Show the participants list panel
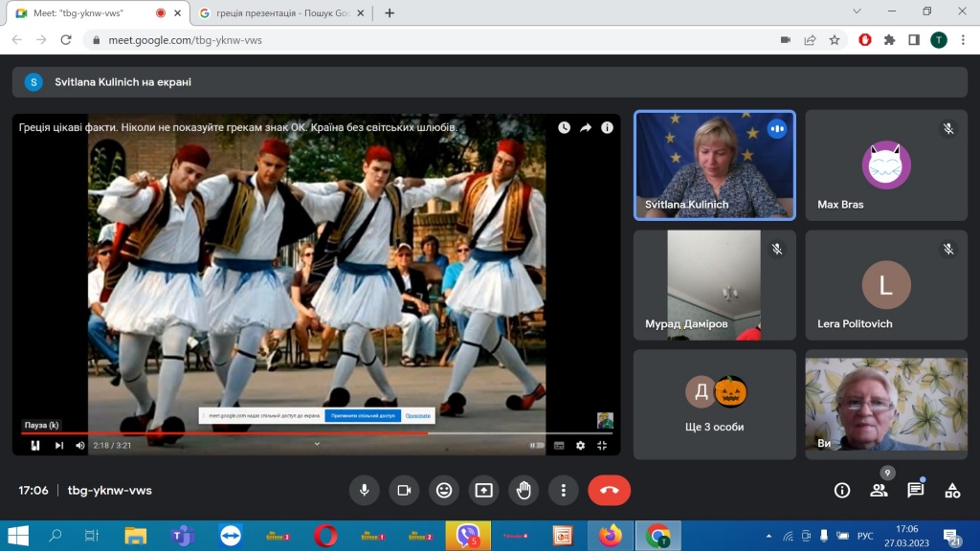 (879, 491)
